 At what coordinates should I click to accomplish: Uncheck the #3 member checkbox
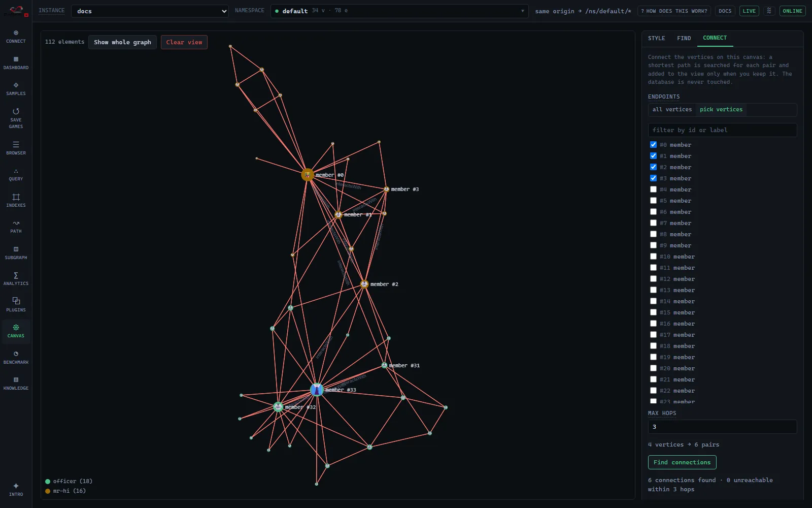653,178
